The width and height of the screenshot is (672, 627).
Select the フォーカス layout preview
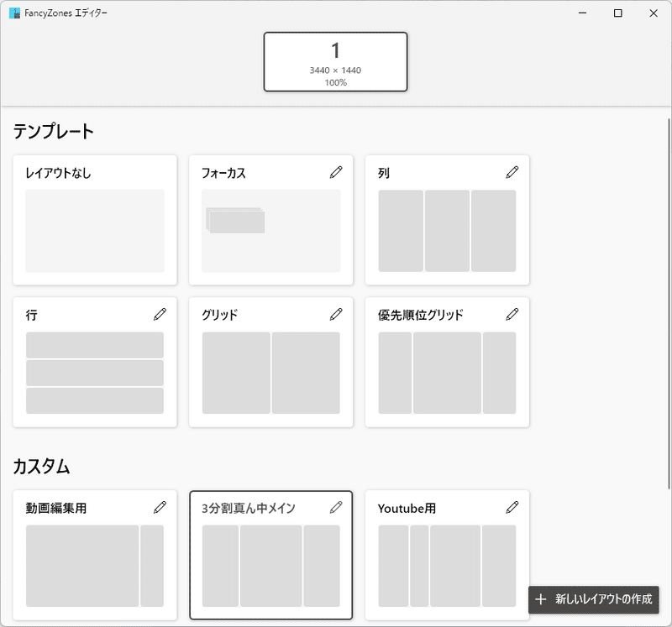pyautogui.click(x=270, y=231)
